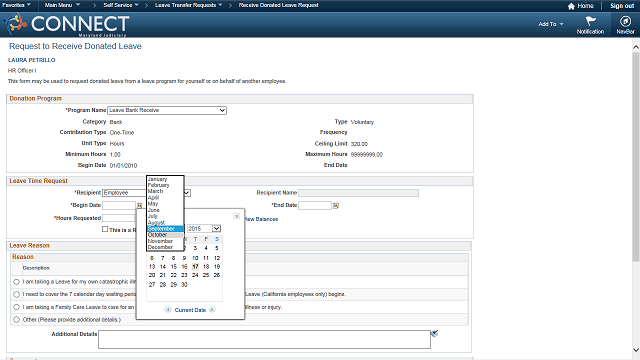Choose highlighted September in month list

point(165,229)
